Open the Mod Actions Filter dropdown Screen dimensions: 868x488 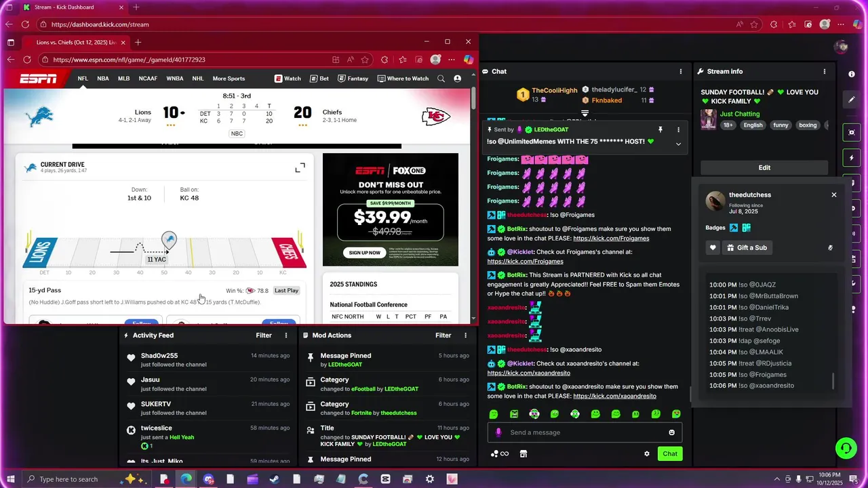[443, 335]
